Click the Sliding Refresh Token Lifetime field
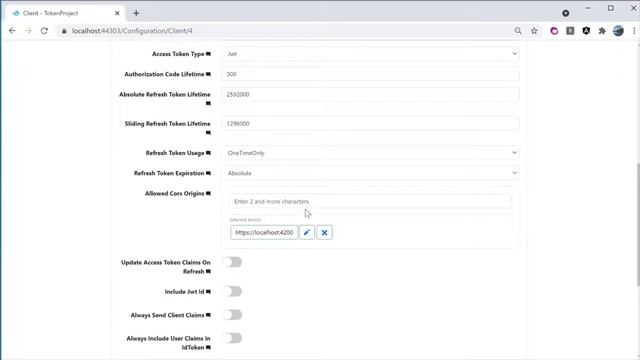 (x=371, y=124)
